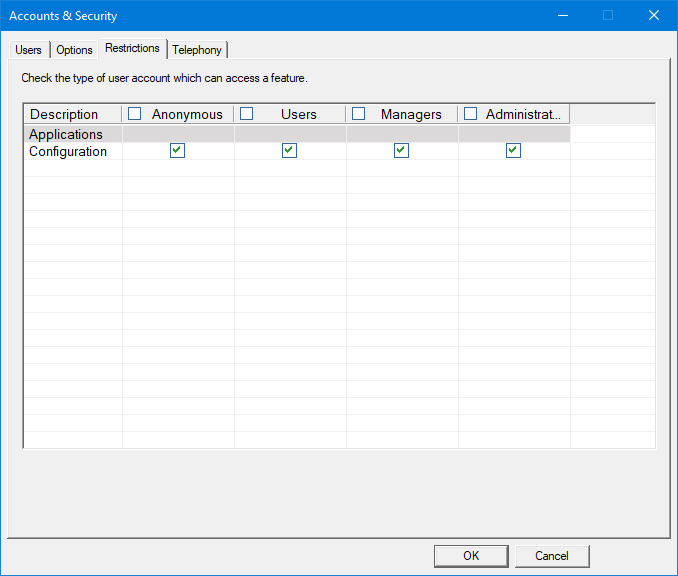Check the Anonymous column header checkbox

click(135, 114)
